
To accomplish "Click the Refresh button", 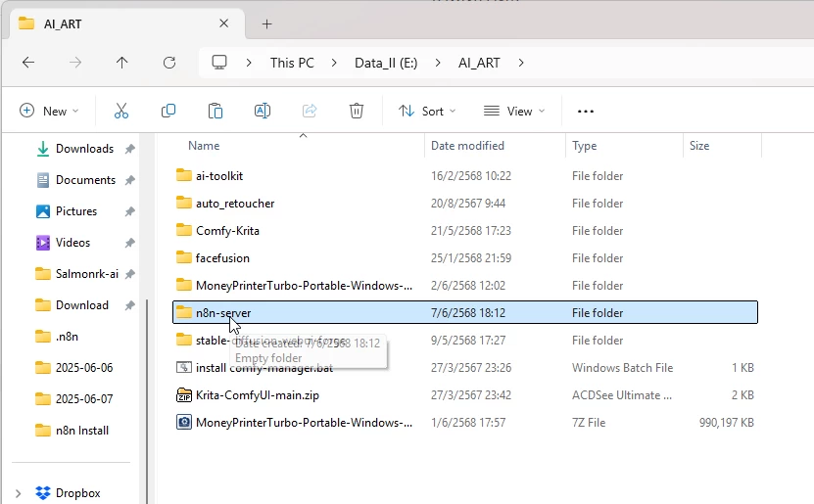I will [169, 63].
